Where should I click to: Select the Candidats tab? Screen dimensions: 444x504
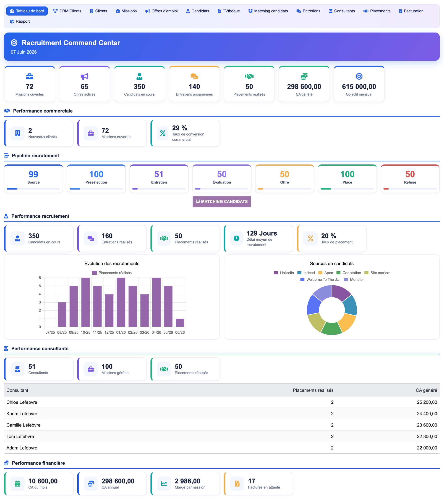(198, 11)
